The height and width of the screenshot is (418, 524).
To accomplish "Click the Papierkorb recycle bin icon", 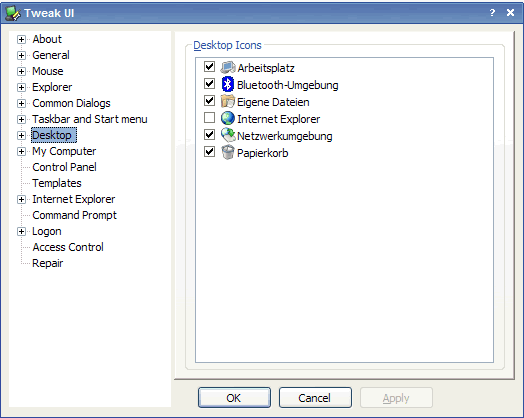I will [x=228, y=152].
